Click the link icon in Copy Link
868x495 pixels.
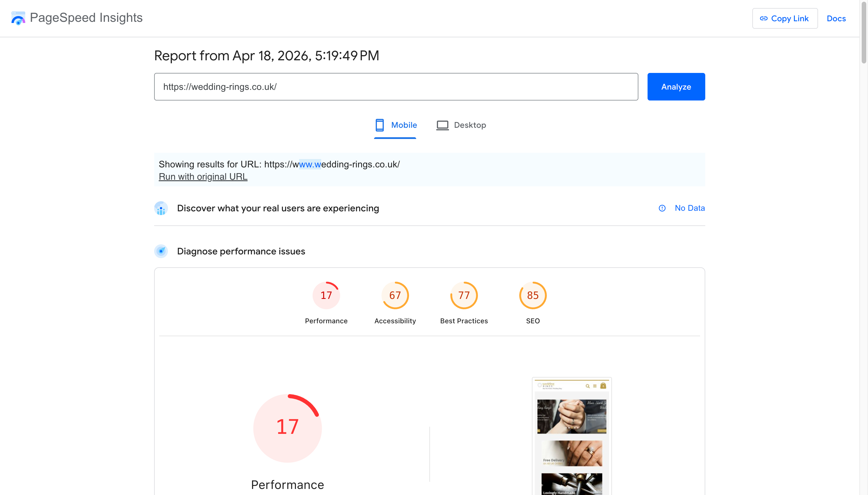tap(764, 18)
